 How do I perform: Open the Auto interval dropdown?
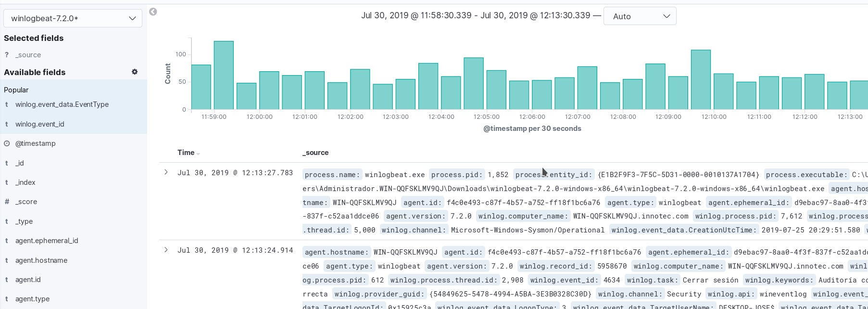point(640,16)
